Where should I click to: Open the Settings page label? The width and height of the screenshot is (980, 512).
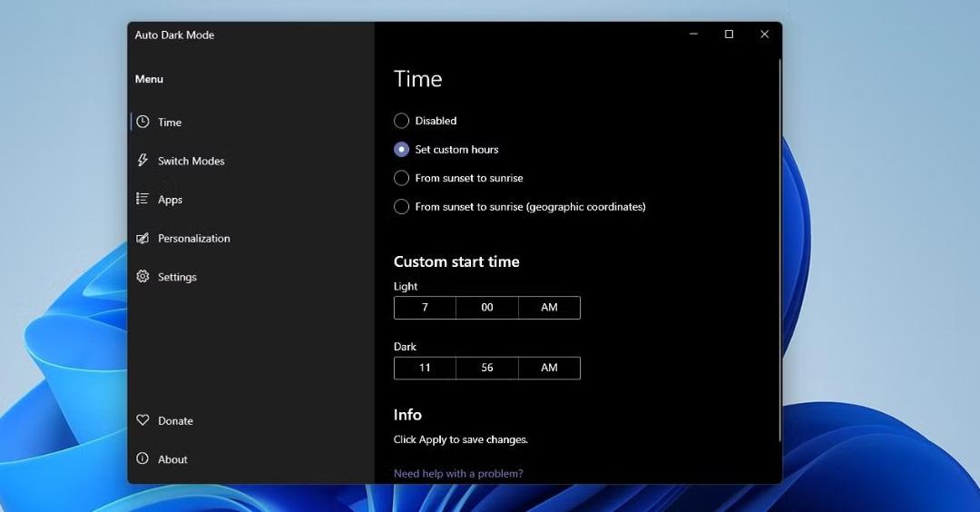177,277
